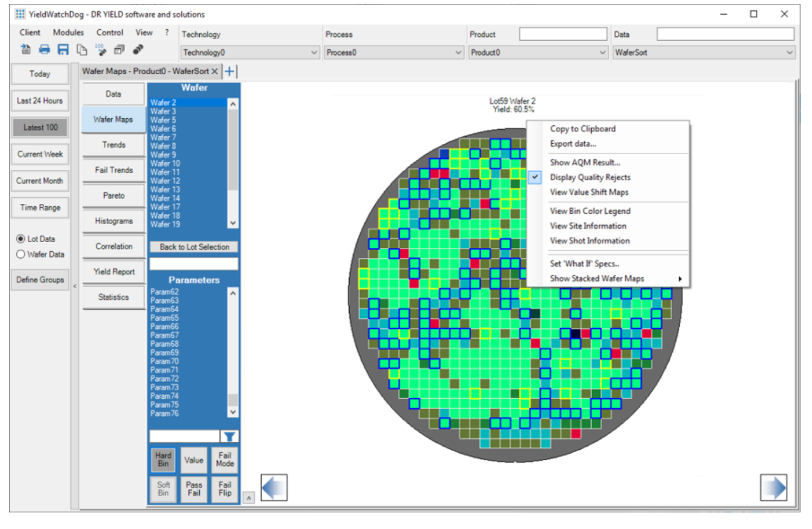Go to next wafer with right arrow
The height and width of the screenshot is (529, 812).
click(773, 487)
